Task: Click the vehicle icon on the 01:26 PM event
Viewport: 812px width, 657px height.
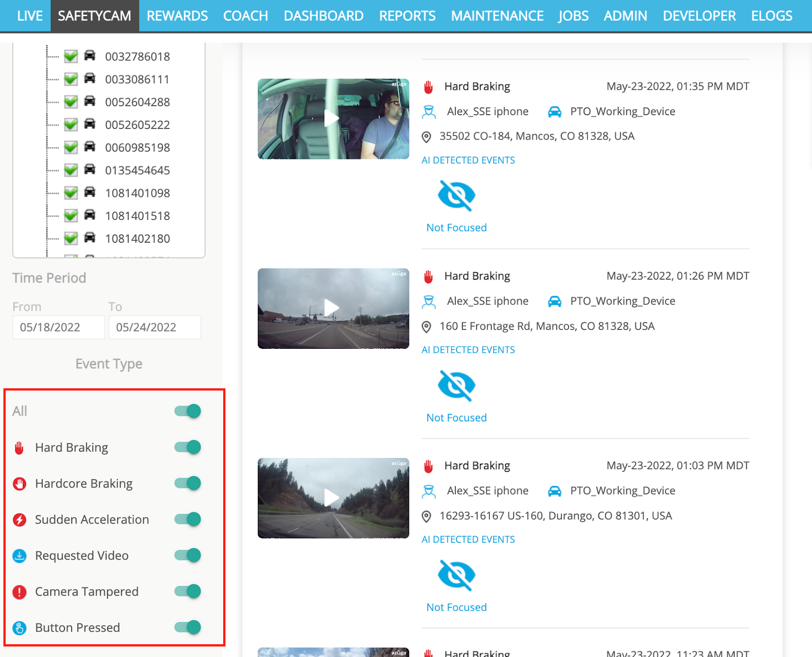Action: point(555,302)
